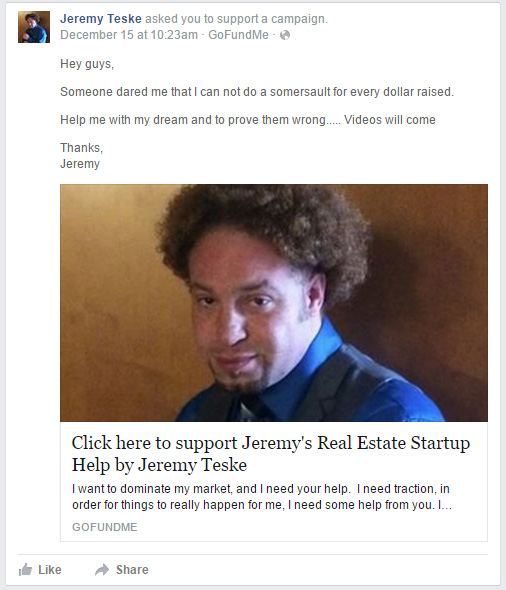Click the 'Thanks,' sign-off line

(x=82, y=148)
